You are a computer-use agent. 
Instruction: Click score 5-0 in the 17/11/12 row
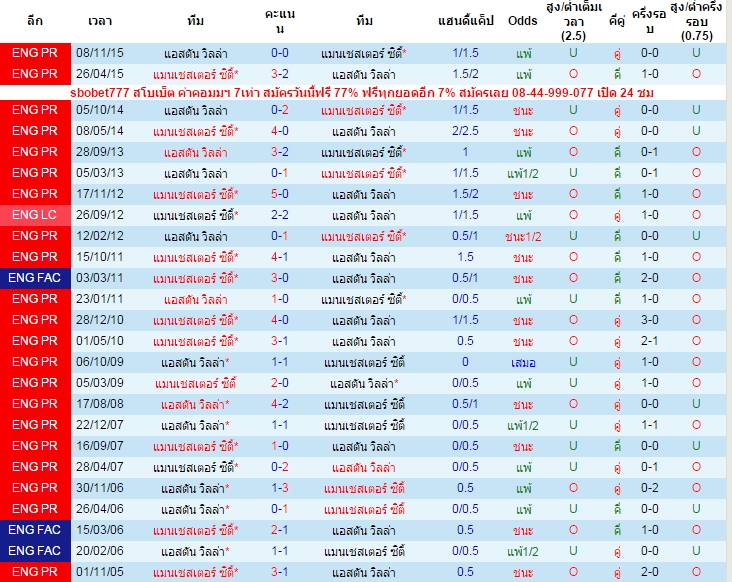[x=280, y=194]
